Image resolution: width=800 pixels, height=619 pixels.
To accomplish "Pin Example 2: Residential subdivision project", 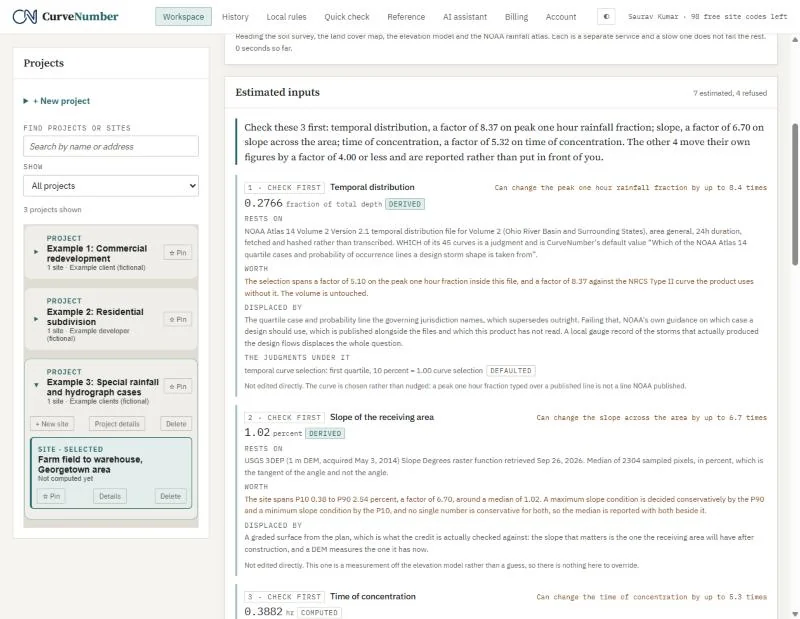I will click(x=178, y=319).
